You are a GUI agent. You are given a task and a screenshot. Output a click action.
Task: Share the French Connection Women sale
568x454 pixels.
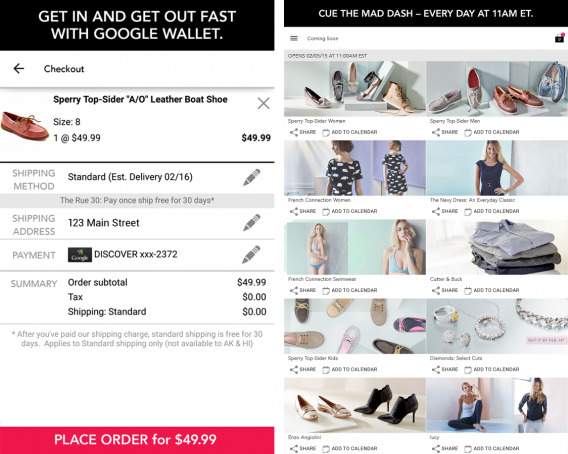point(303,211)
